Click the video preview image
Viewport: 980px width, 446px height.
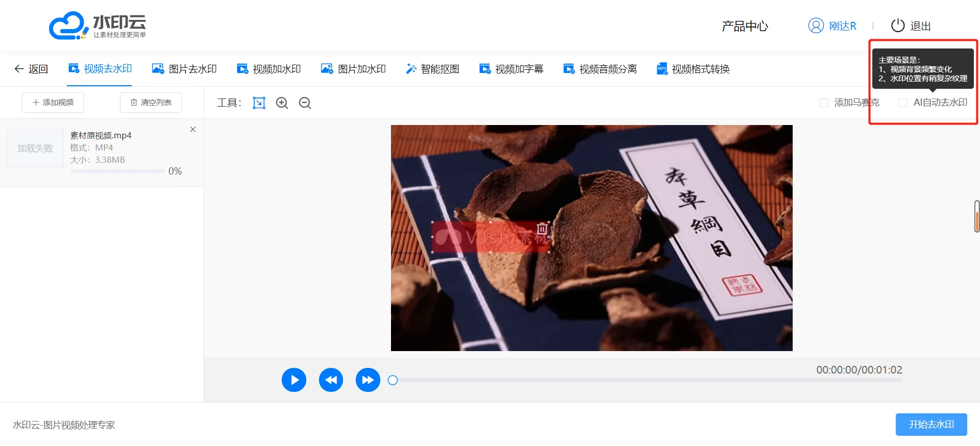tap(592, 238)
